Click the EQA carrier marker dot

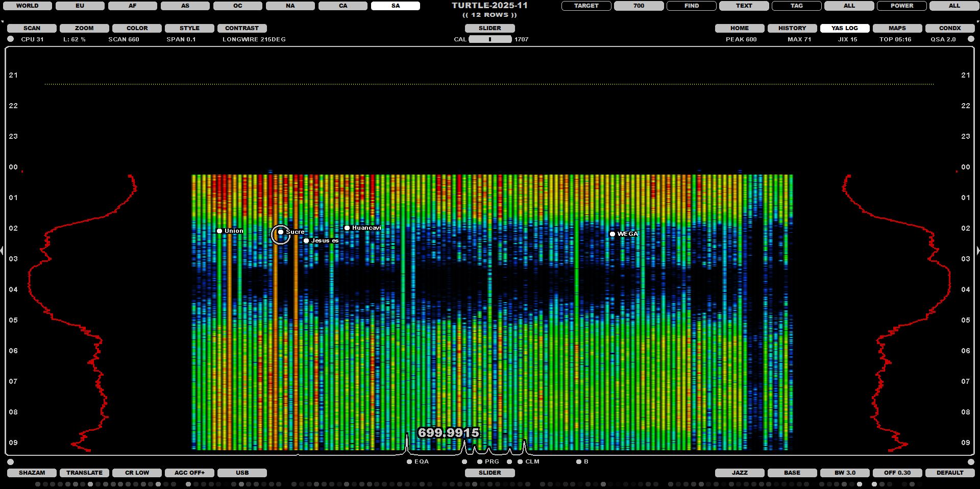(x=409, y=462)
